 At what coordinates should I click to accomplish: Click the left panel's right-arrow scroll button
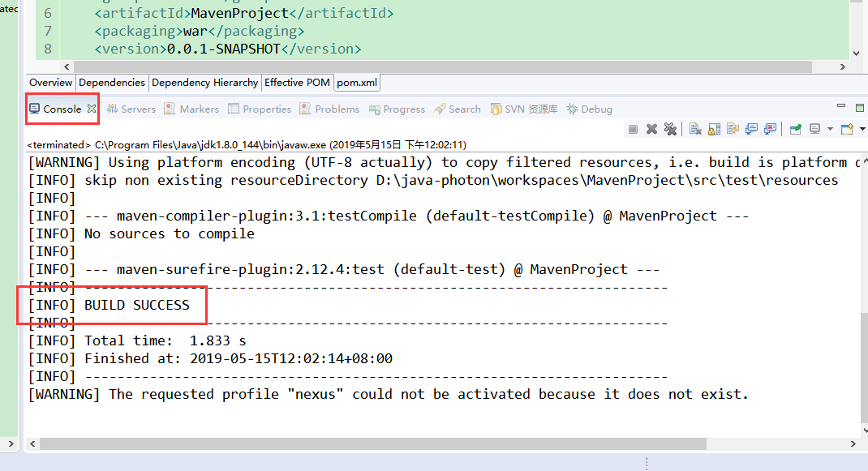11,444
